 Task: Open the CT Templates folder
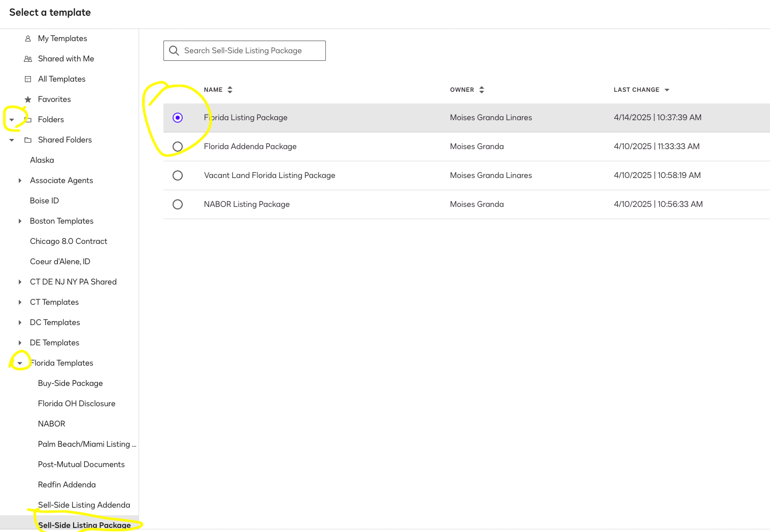coord(54,302)
